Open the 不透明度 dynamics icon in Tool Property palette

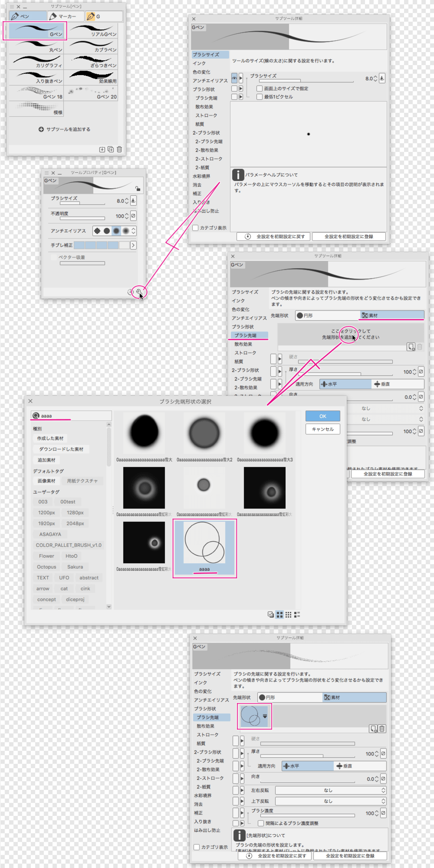(133, 216)
